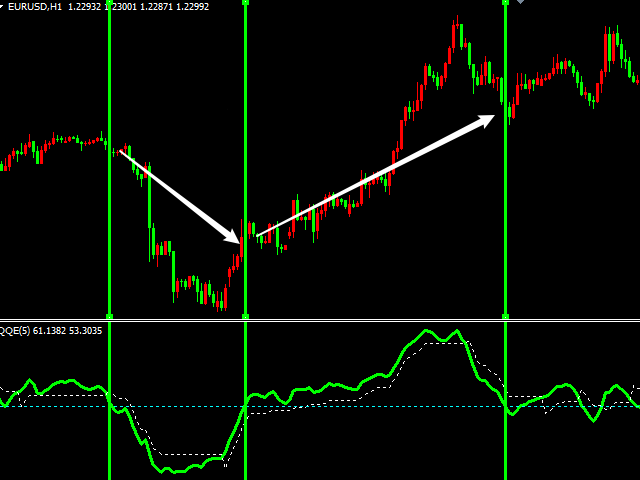Image resolution: width=640 pixels, height=480 pixels.
Task: Click the grey chart shift triangle marker
Action: point(520,2)
